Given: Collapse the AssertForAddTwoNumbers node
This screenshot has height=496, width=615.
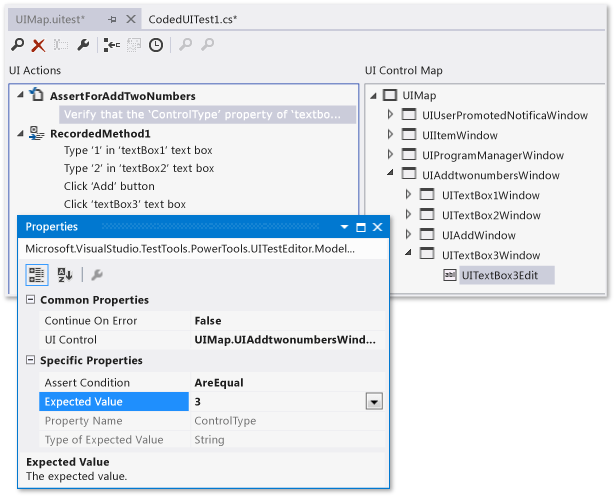Looking at the screenshot, I should pos(20,96).
